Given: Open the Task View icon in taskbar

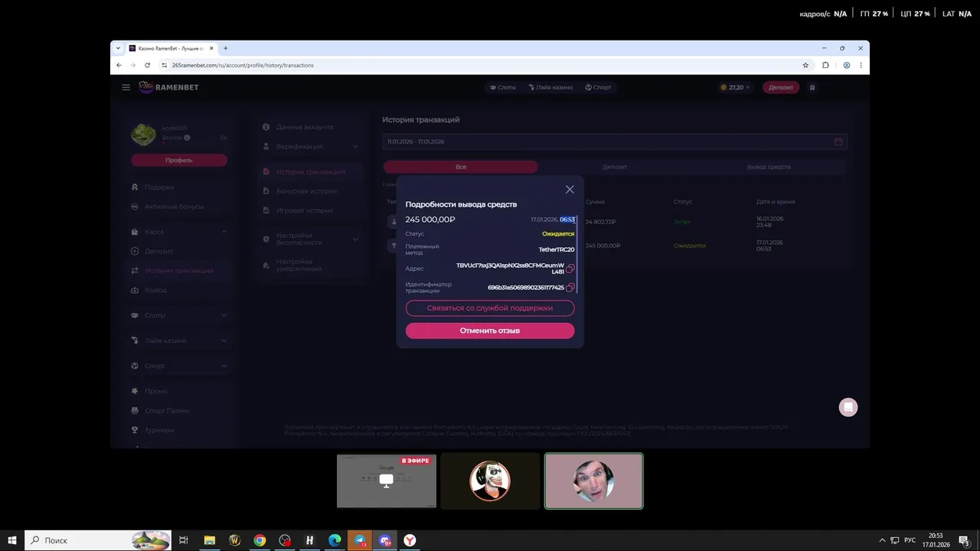Looking at the screenshot, I should click(183, 540).
